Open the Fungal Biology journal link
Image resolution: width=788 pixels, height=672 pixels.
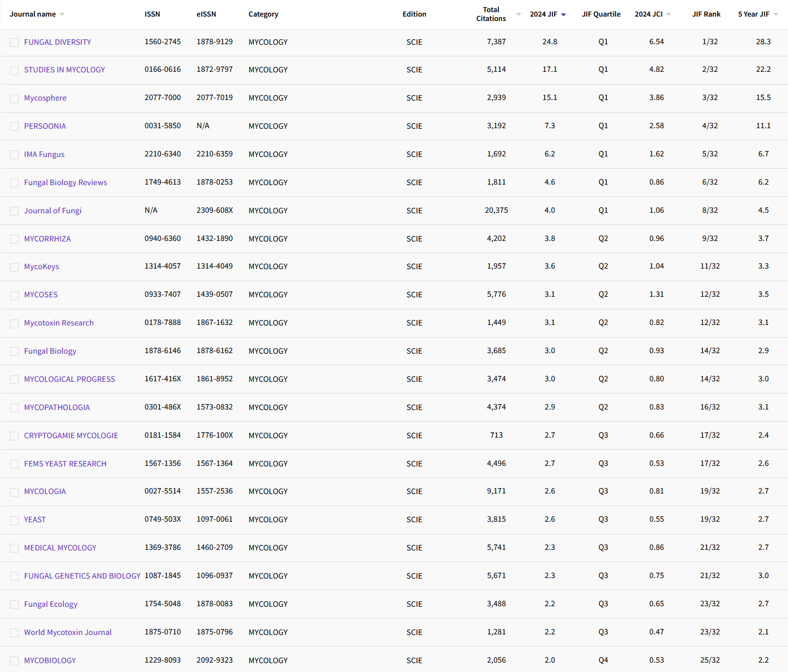coord(50,351)
